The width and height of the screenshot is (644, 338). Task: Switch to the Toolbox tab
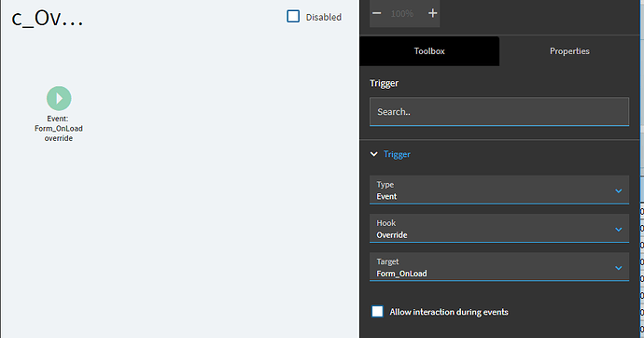click(x=429, y=51)
